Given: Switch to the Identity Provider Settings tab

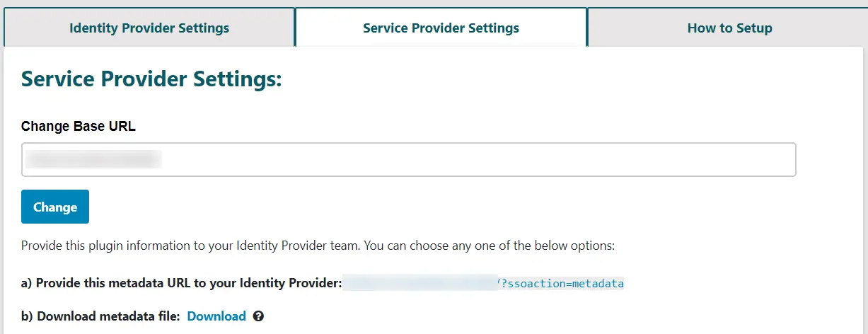Looking at the screenshot, I should tap(149, 28).
